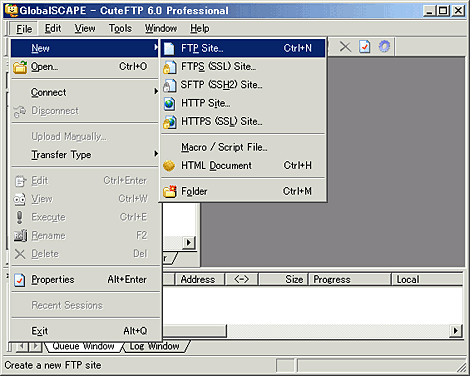
Task: Click queue scrollbar right arrow
Action: 456,331
